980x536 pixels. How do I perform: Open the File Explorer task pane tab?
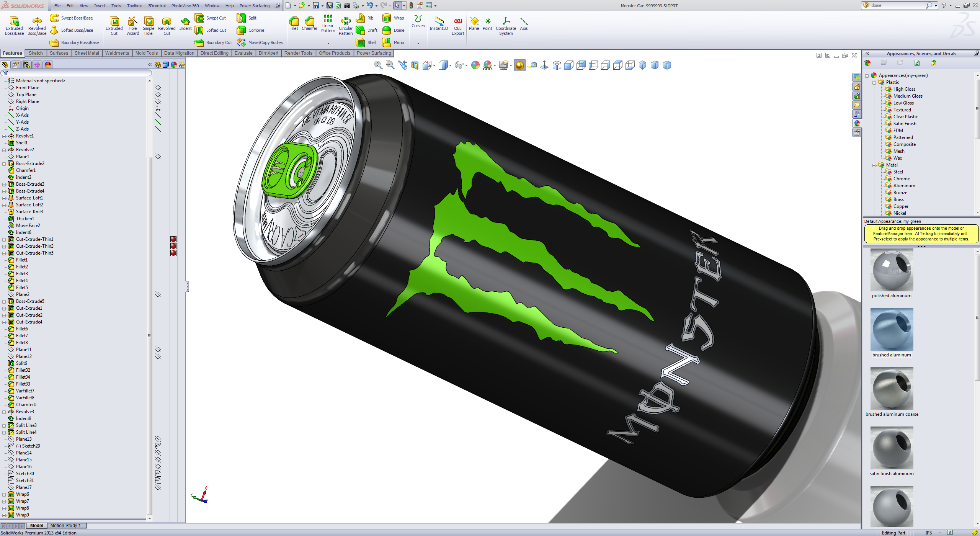(x=857, y=105)
